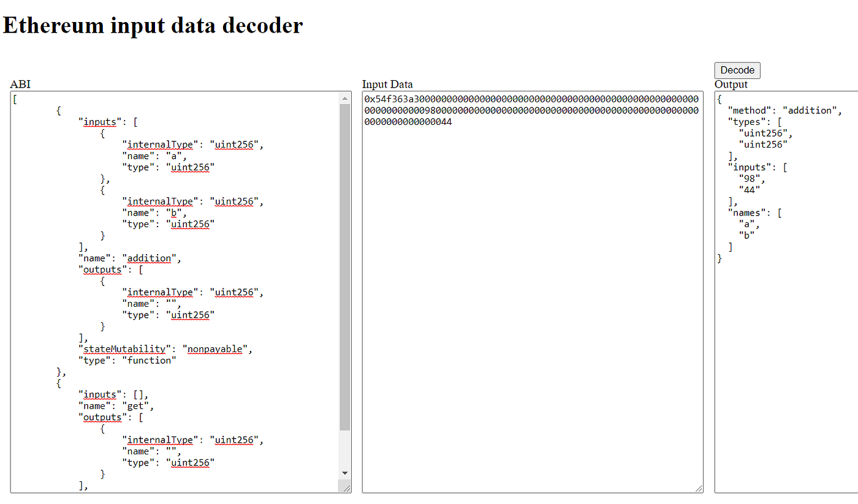Click the word "addition" in the ABI
Image resolution: width=858 pixels, height=504 pixels.
click(x=148, y=258)
